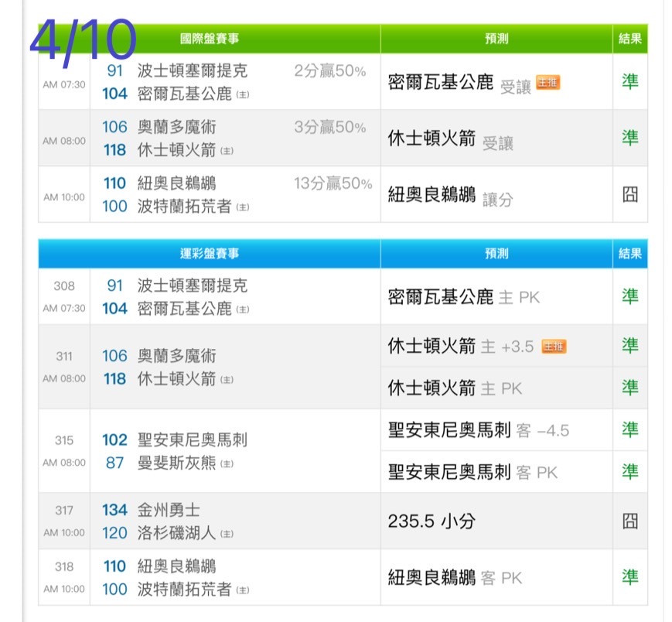The width and height of the screenshot is (672, 622).
Task: Click the 準 result for 休士頓火箭 受讓
Action: 630,138
